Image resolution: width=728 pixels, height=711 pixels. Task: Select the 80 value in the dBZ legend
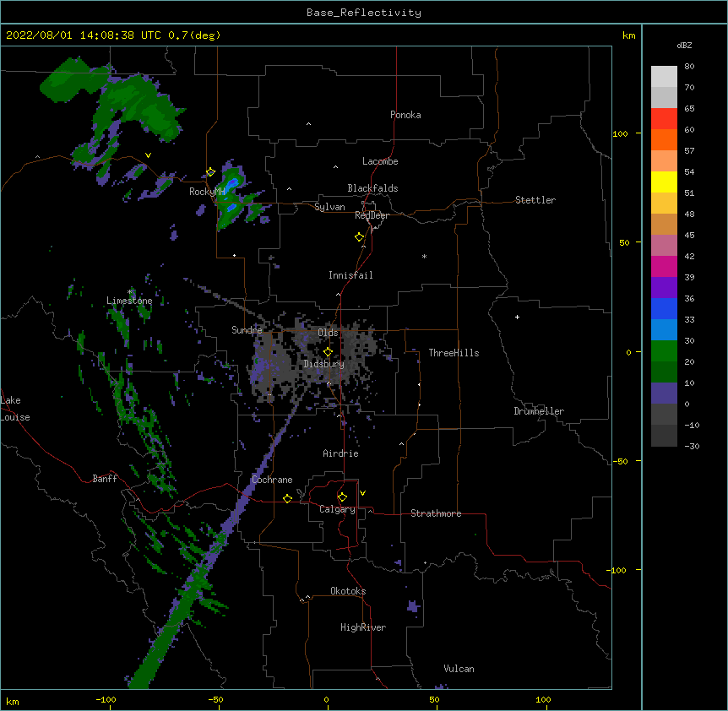click(x=689, y=67)
